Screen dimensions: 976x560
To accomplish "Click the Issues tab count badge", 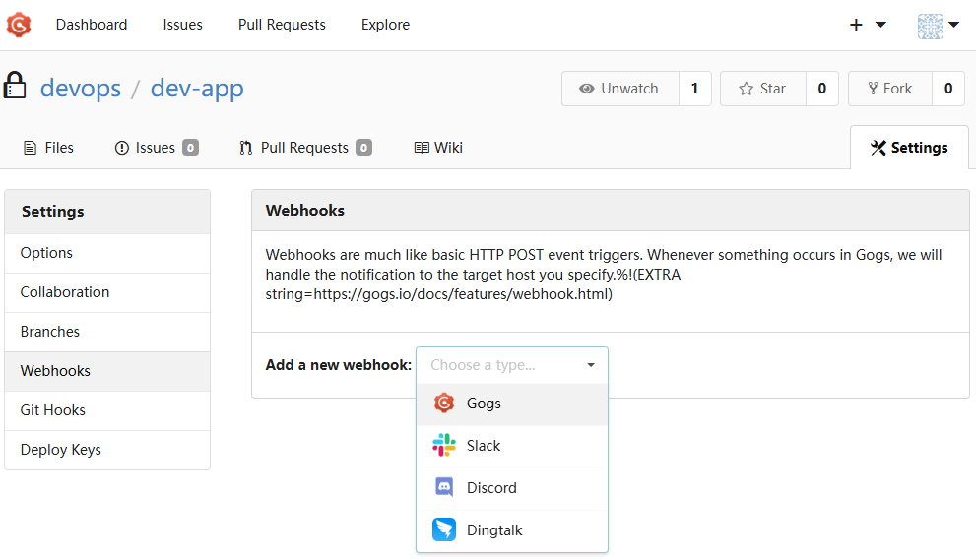I will click(190, 148).
